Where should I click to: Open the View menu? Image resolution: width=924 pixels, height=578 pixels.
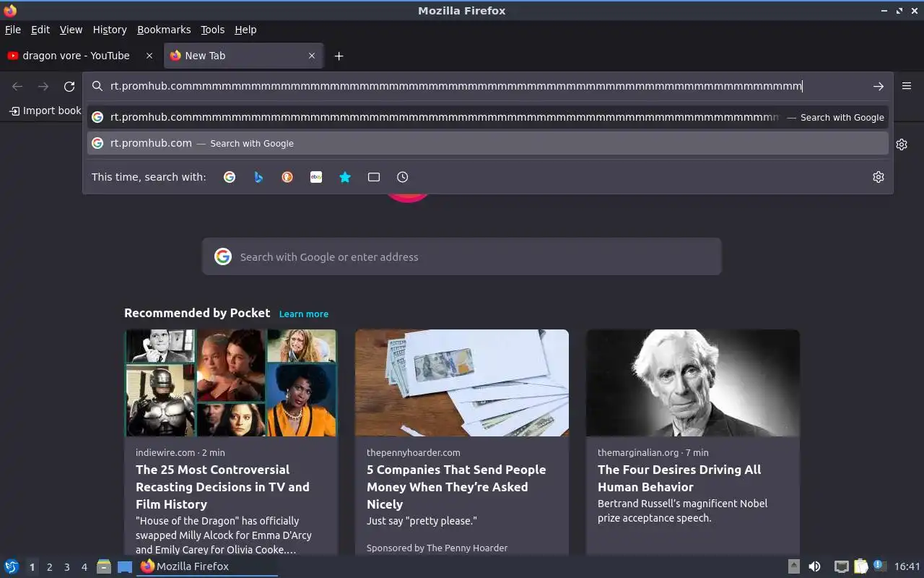pyautogui.click(x=71, y=30)
